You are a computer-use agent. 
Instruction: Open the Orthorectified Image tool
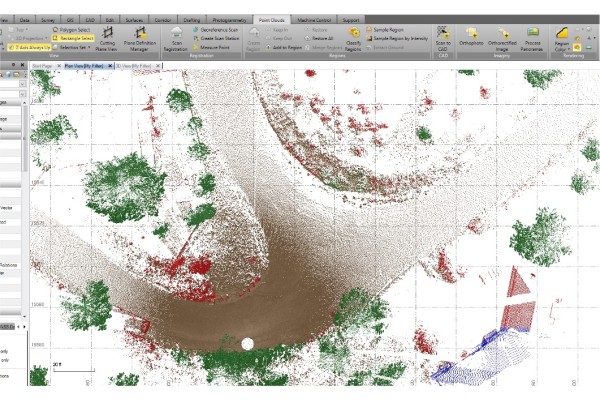click(502, 40)
